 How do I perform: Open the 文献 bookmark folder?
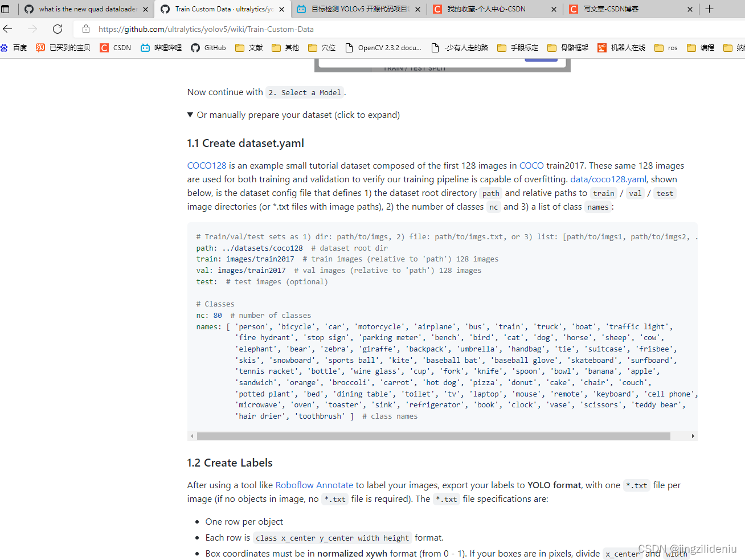[249, 48]
